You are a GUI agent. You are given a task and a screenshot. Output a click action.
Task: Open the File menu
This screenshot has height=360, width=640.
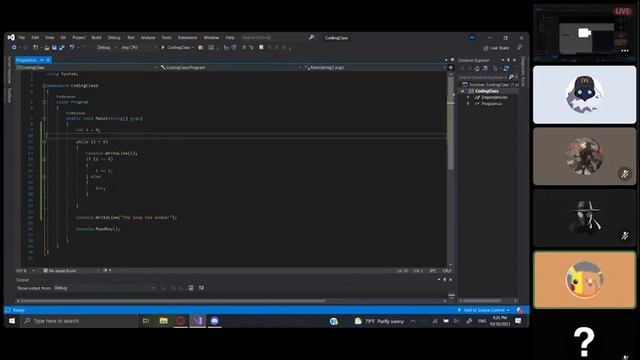pyautogui.click(x=22, y=38)
